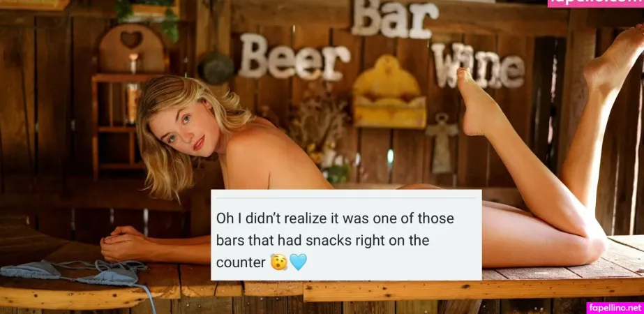The height and width of the screenshot is (314, 644).
Task: Click the pink watermark banner at top right
Action: pyautogui.click(x=596, y=3)
